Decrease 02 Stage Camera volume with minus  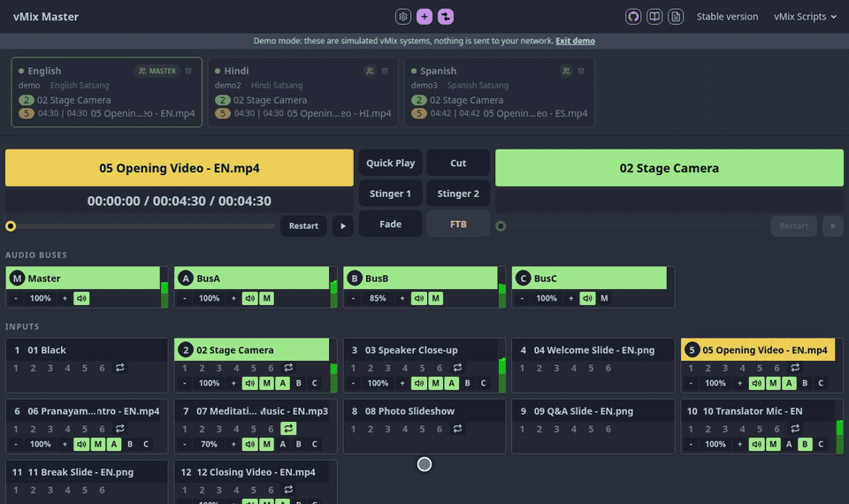tap(185, 383)
